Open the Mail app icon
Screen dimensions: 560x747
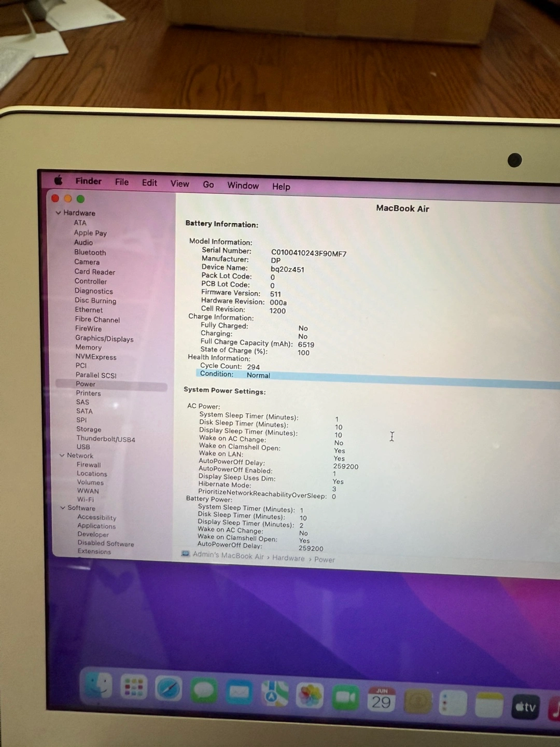tap(240, 692)
